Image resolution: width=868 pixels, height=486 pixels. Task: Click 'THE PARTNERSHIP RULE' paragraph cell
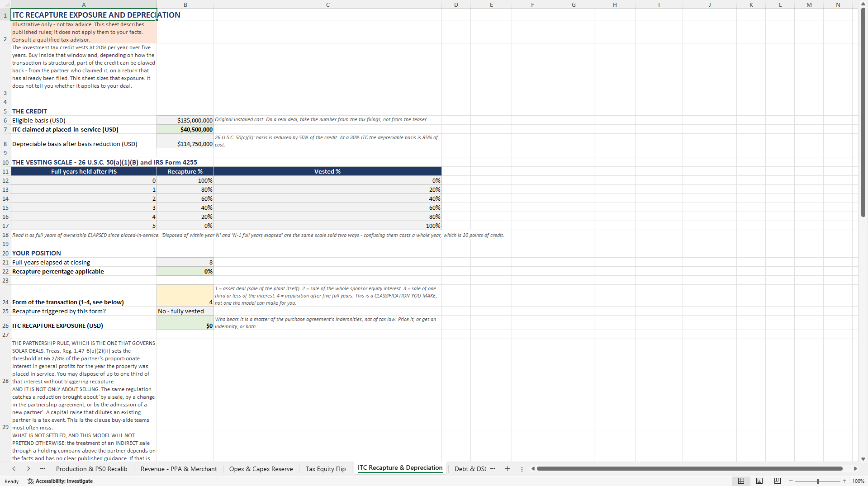tap(84, 362)
